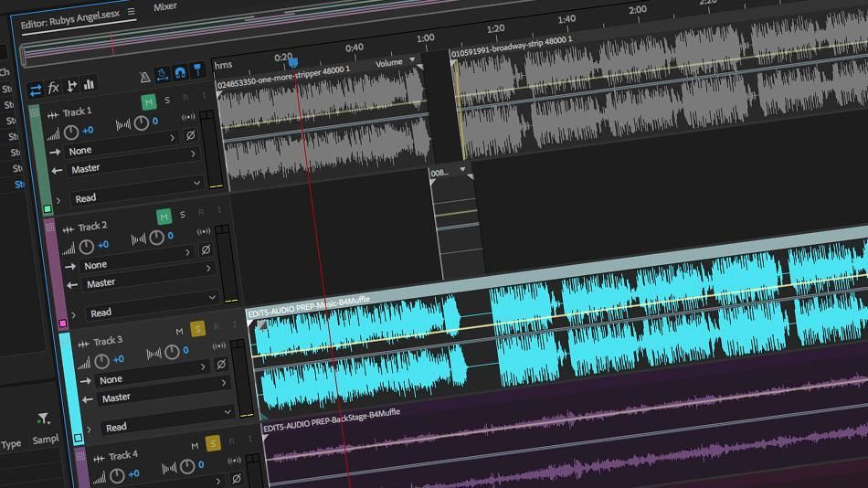Mute Track 3 with M button
Screen dimensions: 868x488
pos(179,331)
